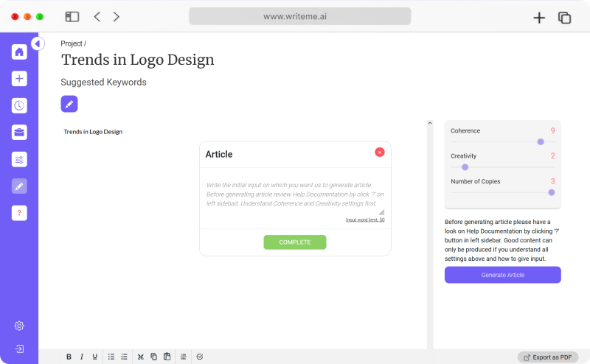Click the 'Trends in Logo Design' text in the editor

point(93,132)
